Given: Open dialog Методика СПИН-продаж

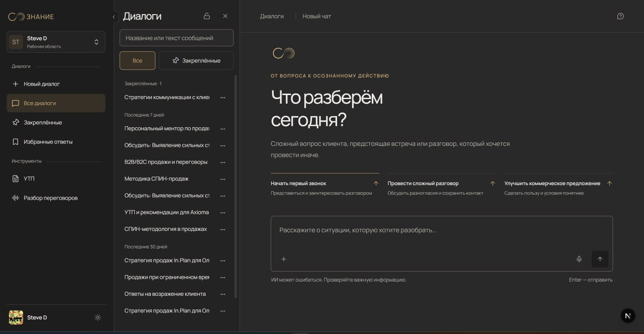Looking at the screenshot, I should tap(156, 179).
